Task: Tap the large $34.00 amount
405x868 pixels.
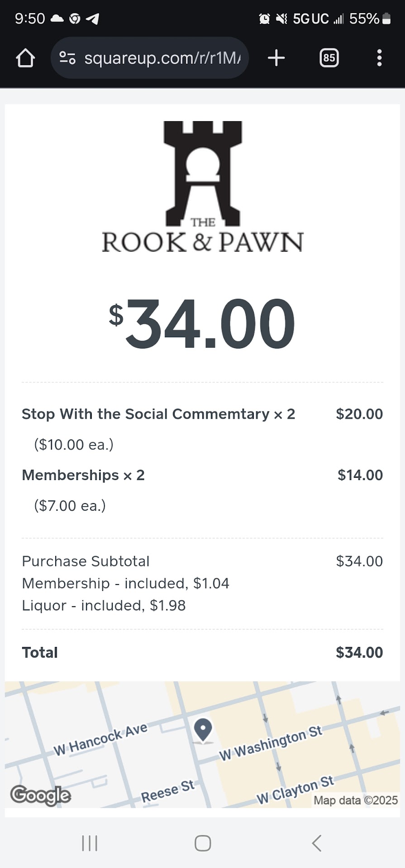Action: pyautogui.click(x=202, y=324)
